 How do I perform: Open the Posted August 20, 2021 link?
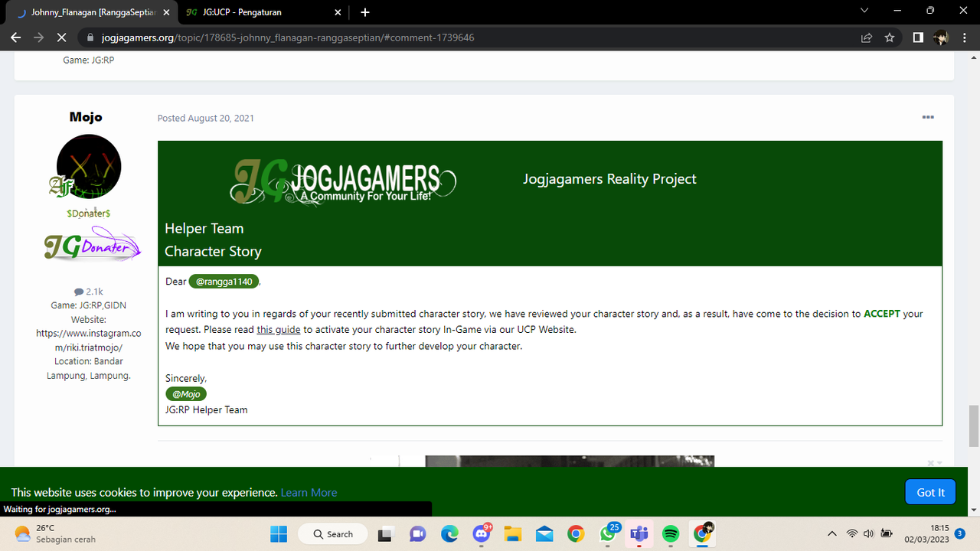(206, 118)
